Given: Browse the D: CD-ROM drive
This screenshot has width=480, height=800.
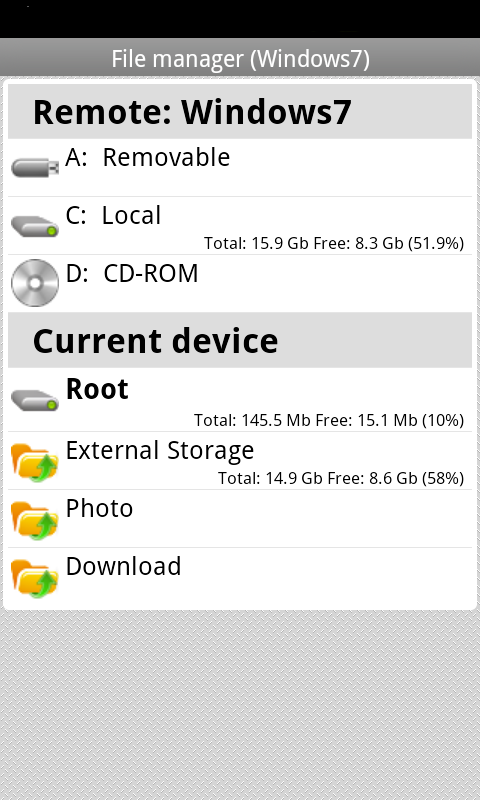Looking at the screenshot, I should 240,284.
